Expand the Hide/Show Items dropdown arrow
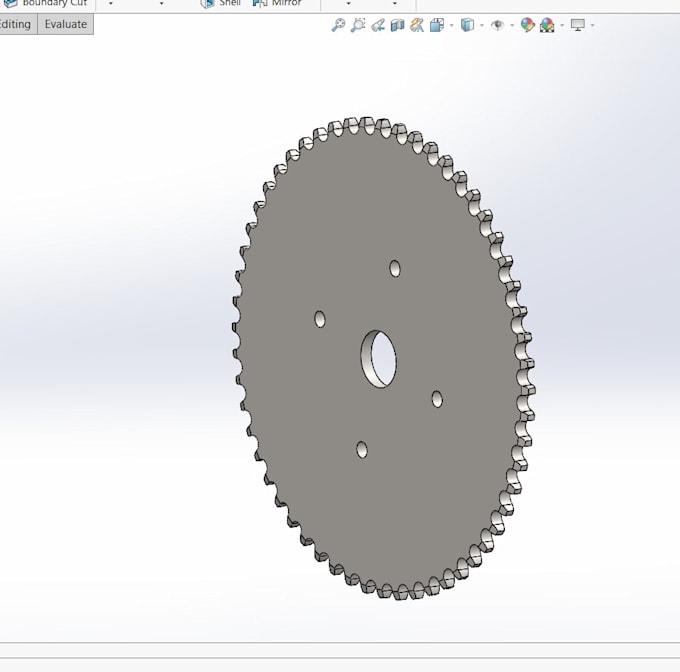This screenshot has width=680, height=672. pyautogui.click(x=512, y=26)
